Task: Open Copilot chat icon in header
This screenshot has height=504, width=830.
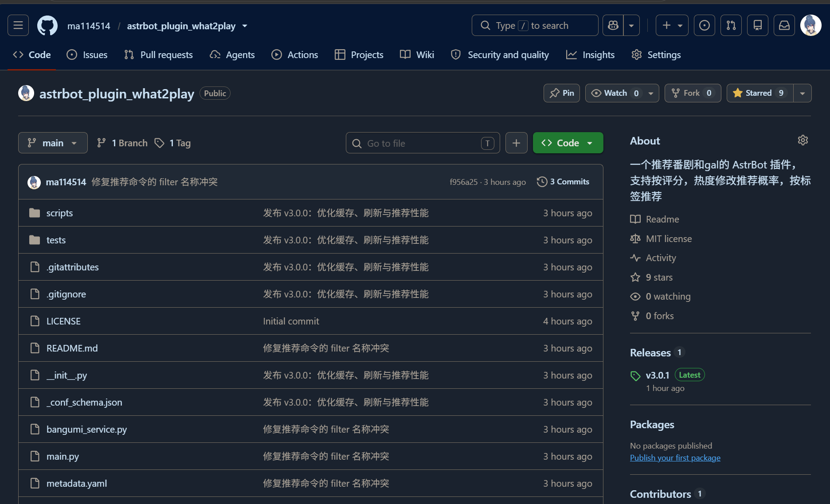Action: click(613, 25)
